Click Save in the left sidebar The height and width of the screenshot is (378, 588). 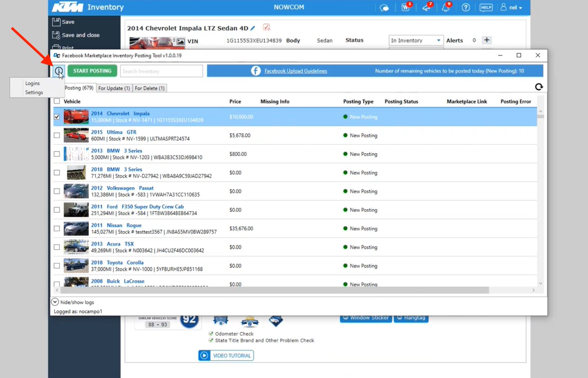pos(63,22)
